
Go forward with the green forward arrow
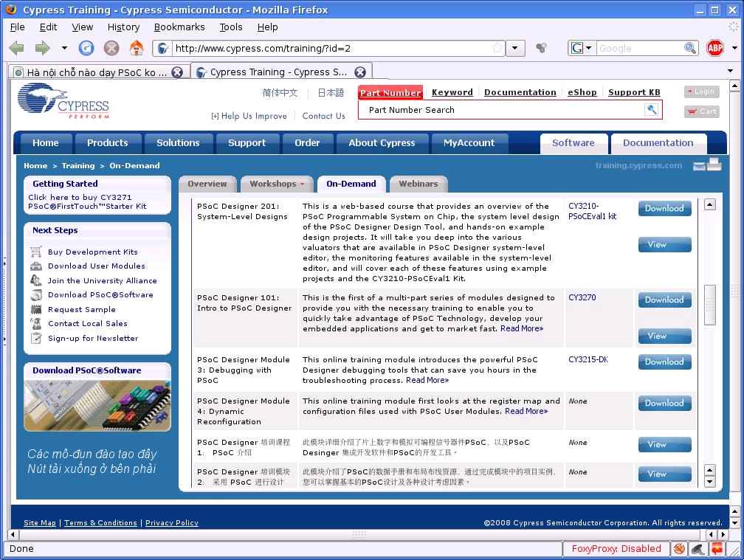point(42,48)
